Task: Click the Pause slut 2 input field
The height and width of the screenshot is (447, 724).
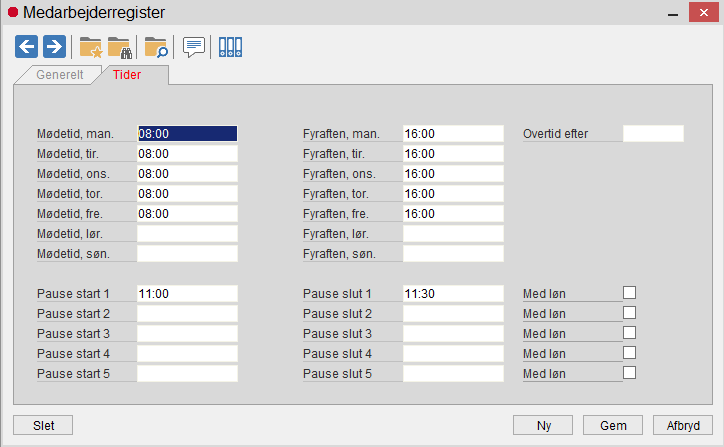Action: pos(453,314)
